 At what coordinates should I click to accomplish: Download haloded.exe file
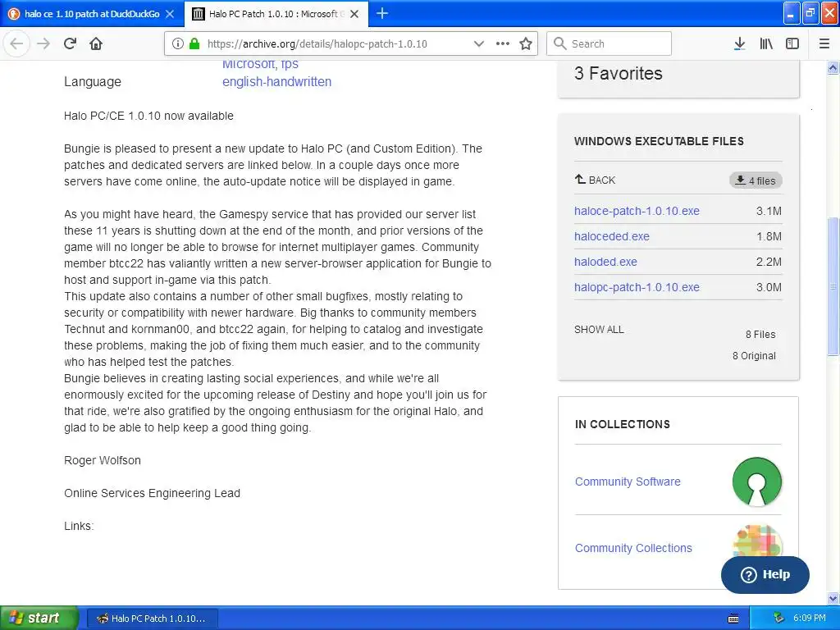605,262
